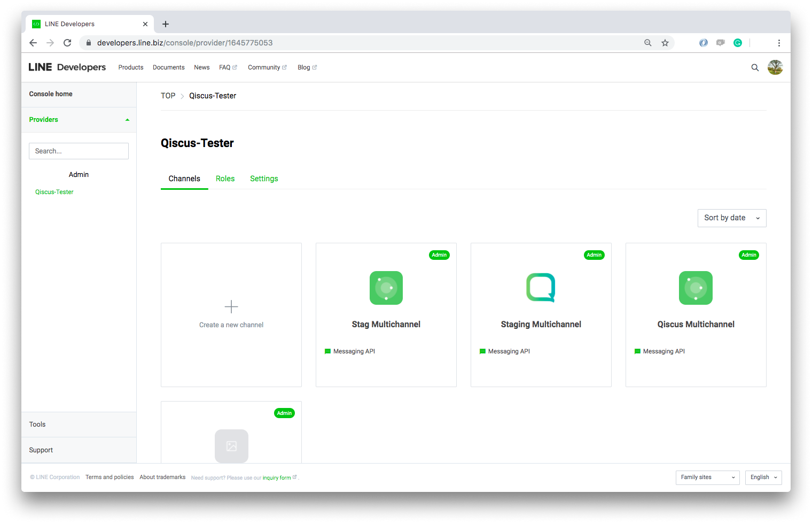Open Support in the sidebar

pos(79,450)
